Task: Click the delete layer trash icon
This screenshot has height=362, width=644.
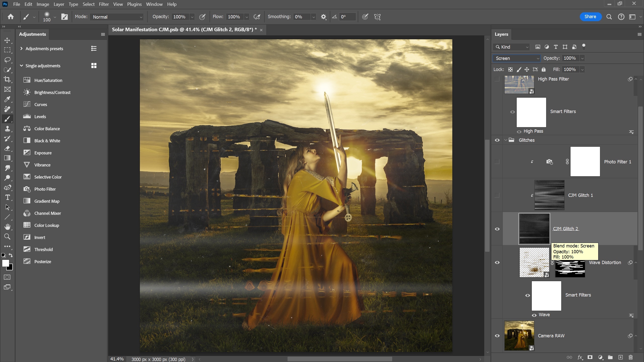Action: tap(630, 357)
